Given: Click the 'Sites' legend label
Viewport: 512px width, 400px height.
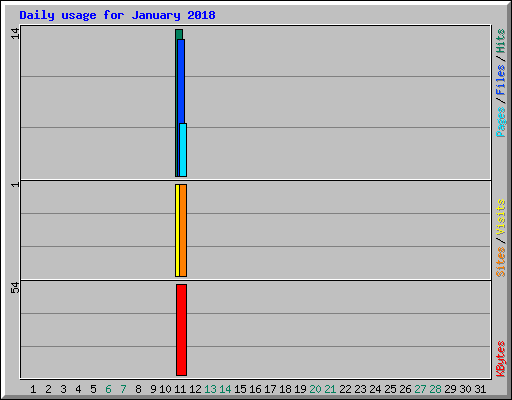Looking at the screenshot, I should click(500, 262).
